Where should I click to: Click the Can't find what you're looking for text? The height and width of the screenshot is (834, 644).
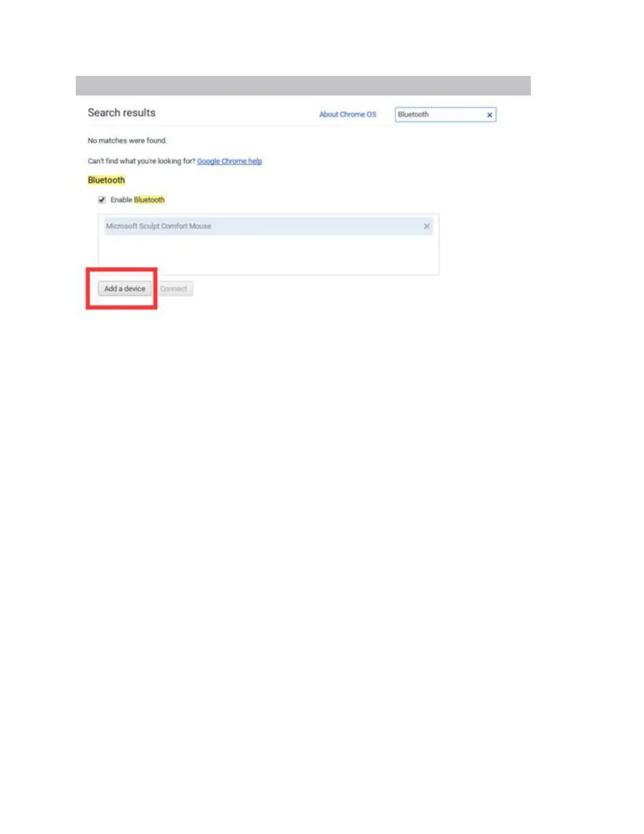142,161
